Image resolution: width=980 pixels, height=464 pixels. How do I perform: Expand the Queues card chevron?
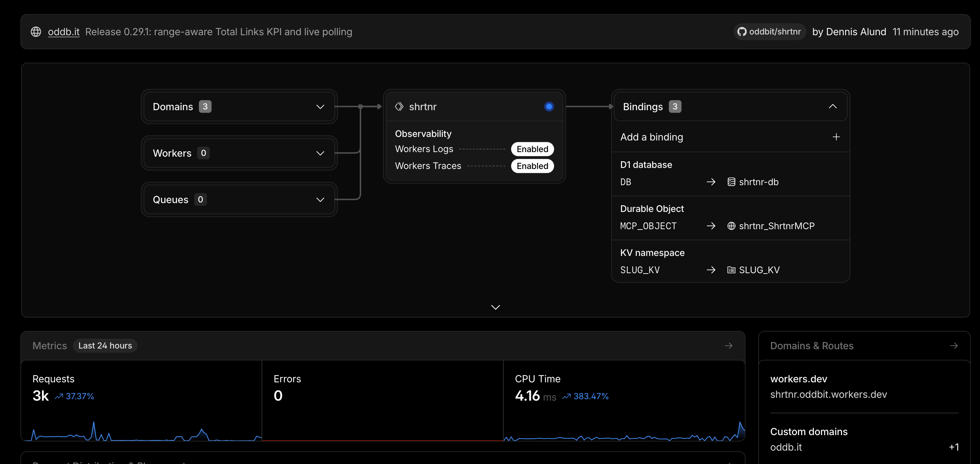[320, 200]
